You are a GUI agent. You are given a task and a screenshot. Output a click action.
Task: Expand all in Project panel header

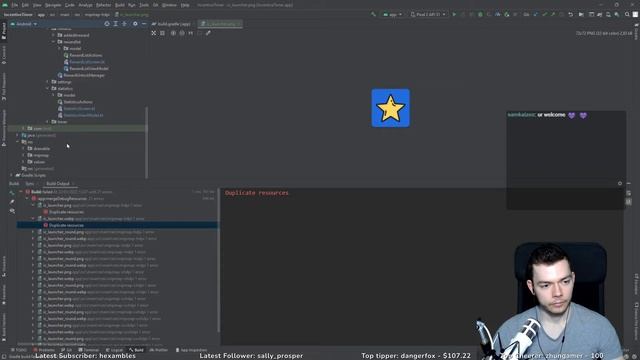click(x=116, y=24)
